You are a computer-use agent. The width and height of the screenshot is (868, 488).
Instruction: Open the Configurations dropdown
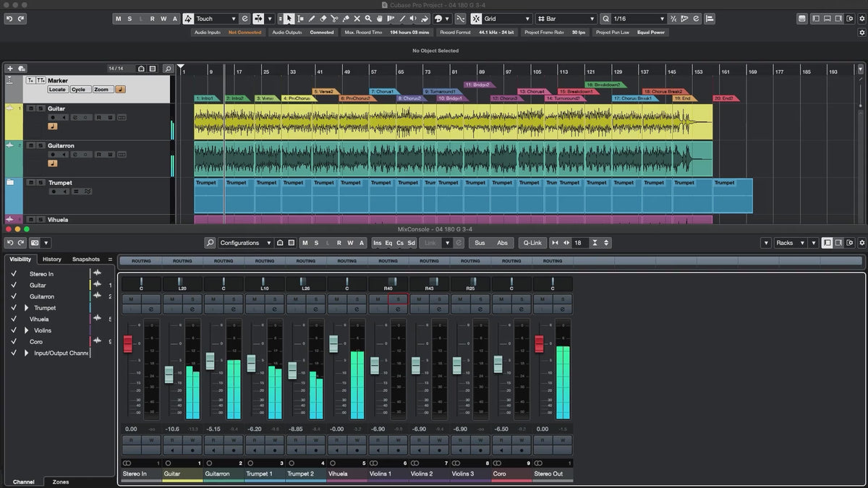pos(245,243)
